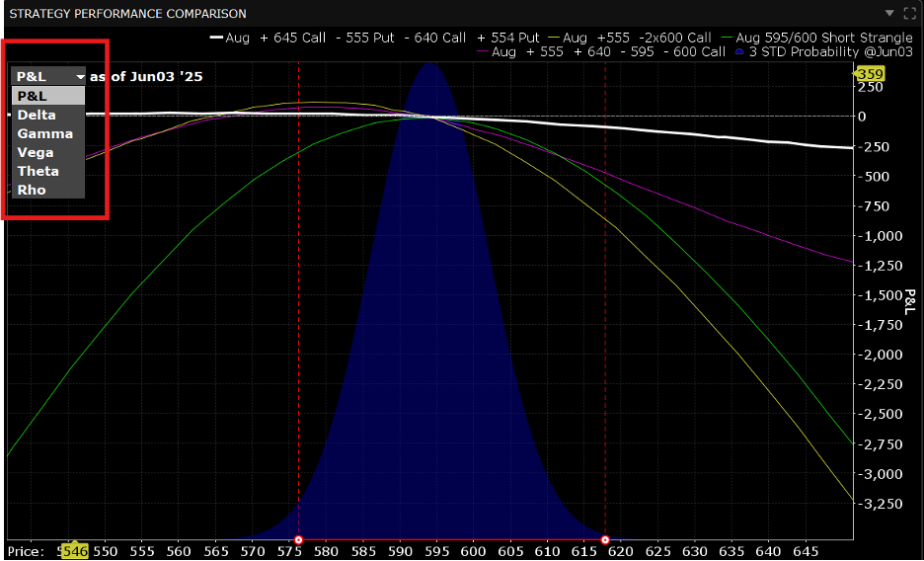This screenshot has height=561, width=924.
Task: Click the purple legend line swatch
Action: 483,52
